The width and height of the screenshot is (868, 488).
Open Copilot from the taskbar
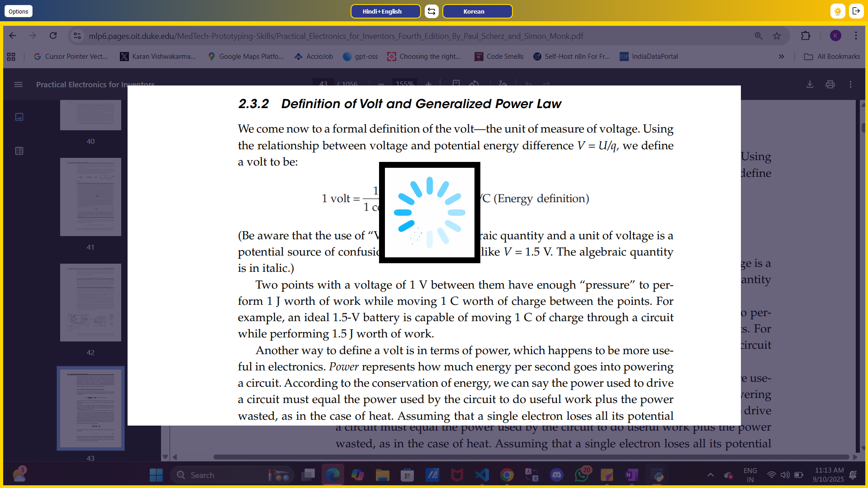click(x=357, y=475)
